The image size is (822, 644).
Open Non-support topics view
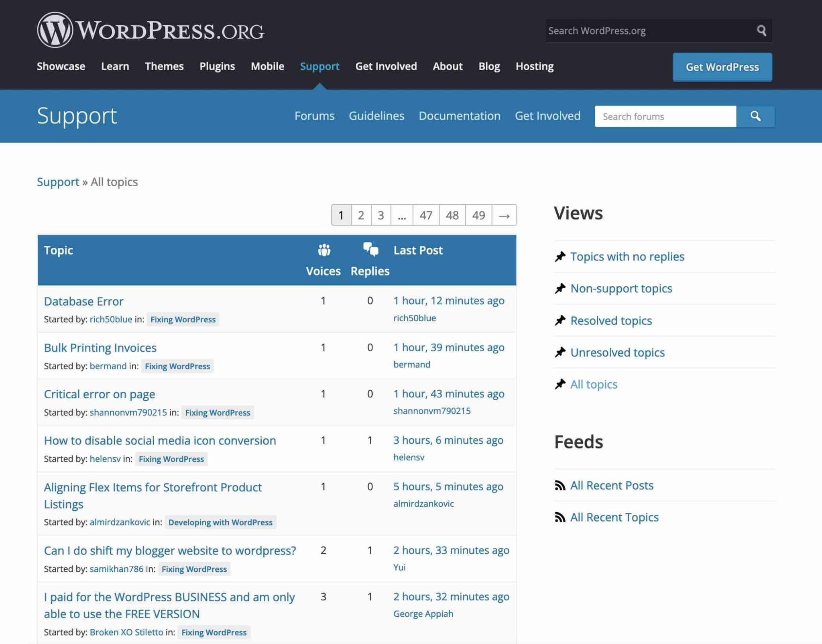pos(621,288)
